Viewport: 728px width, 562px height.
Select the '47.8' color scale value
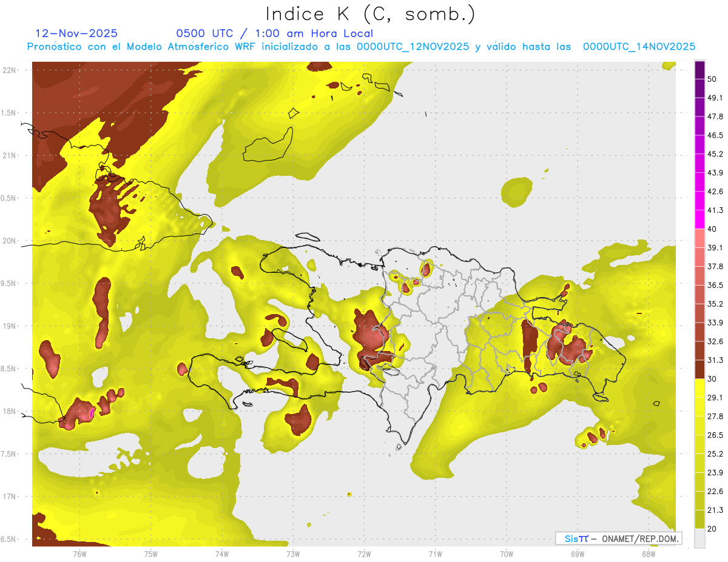pos(715,116)
